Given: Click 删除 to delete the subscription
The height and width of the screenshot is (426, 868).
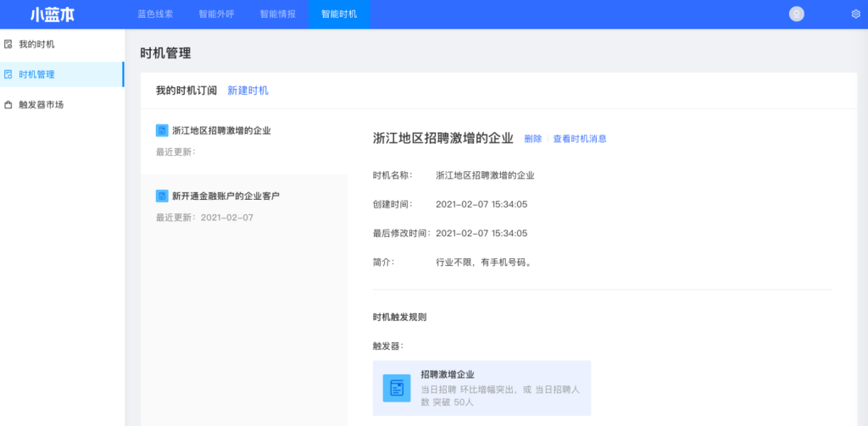Looking at the screenshot, I should 532,139.
